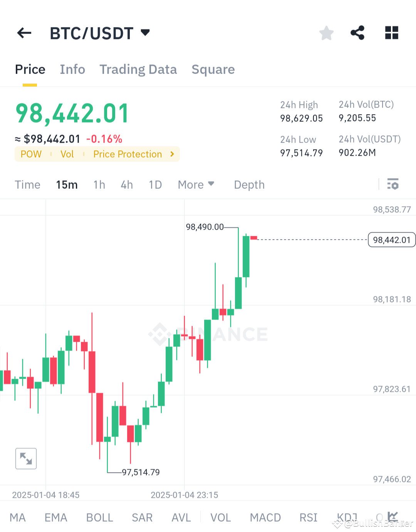Switch to the Trading Data tab

pos(138,70)
